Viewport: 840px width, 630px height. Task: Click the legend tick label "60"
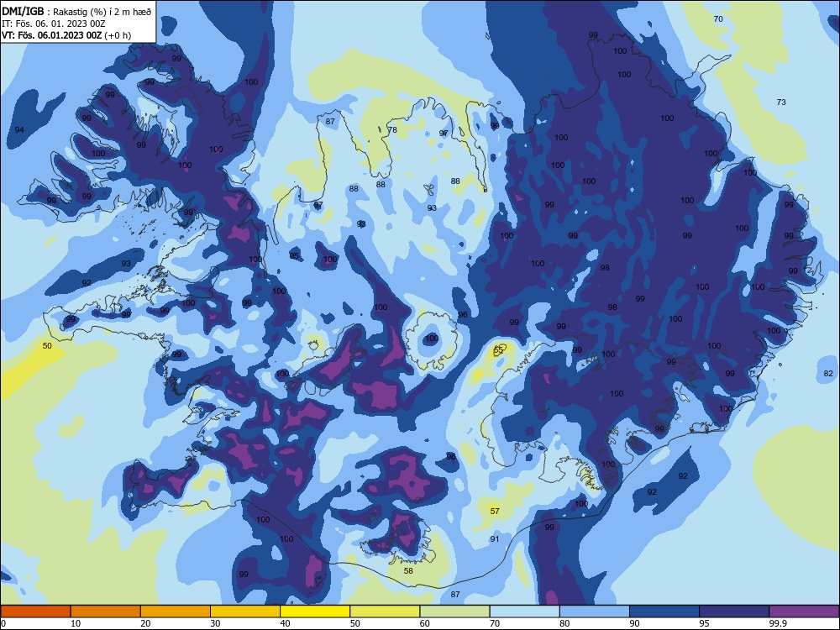pyautogui.click(x=425, y=623)
